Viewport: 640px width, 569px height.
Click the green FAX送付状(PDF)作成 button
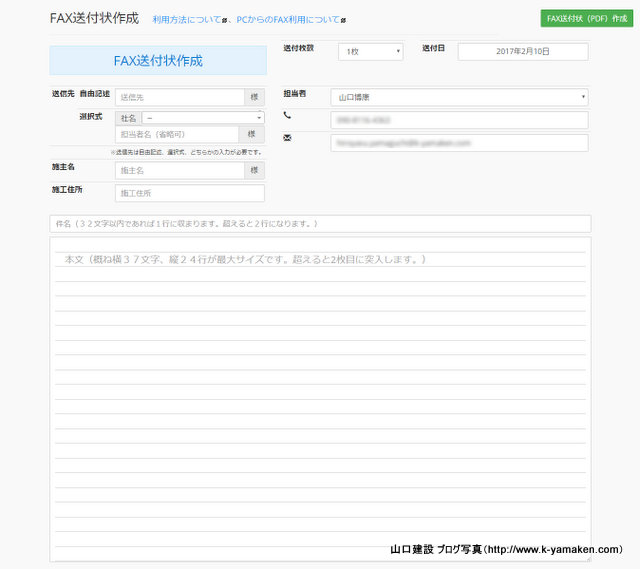586,18
